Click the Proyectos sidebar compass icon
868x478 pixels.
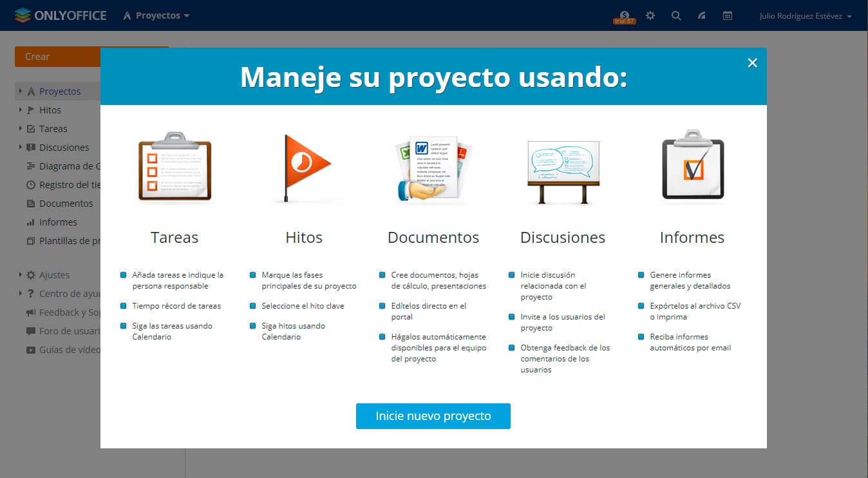coord(31,91)
